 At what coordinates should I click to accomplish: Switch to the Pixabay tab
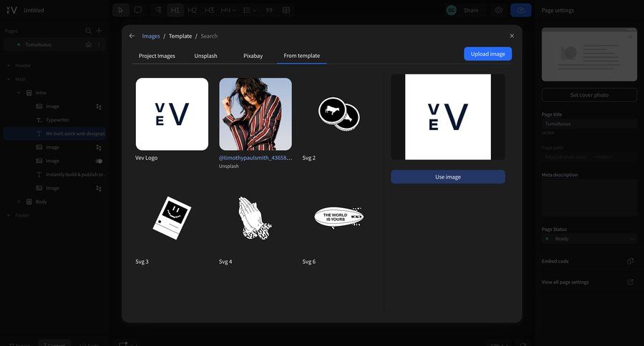pyautogui.click(x=253, y=56)
